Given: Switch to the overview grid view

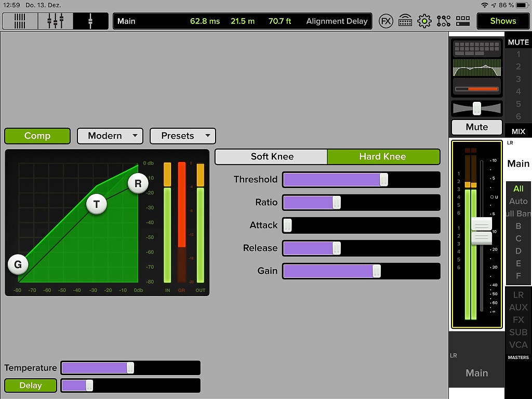Looking at the screenshot, I should (x=20, y=21).
